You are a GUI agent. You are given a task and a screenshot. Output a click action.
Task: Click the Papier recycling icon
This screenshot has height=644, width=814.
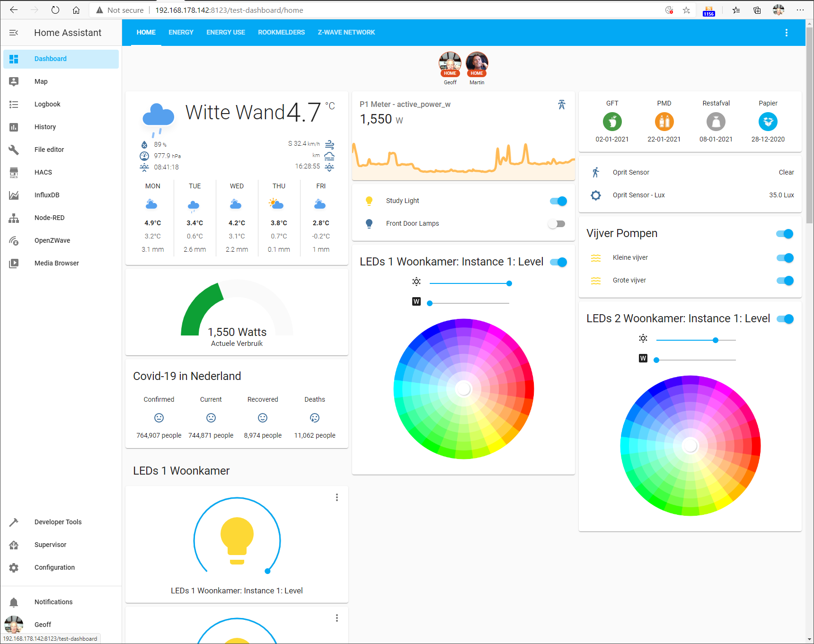768,122
